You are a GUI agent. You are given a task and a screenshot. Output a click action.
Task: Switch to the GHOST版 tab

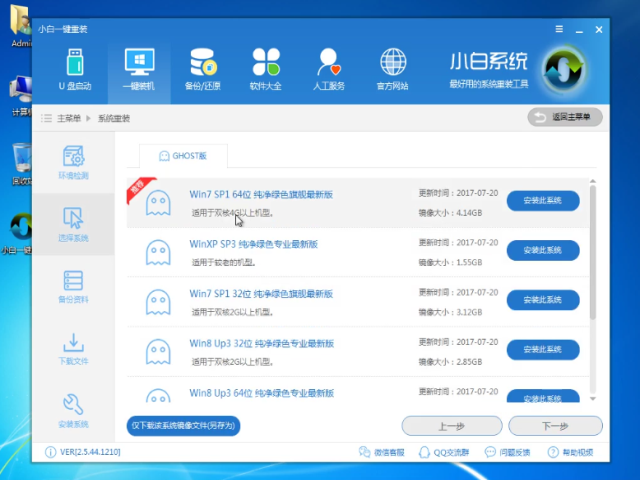point(183,155)
